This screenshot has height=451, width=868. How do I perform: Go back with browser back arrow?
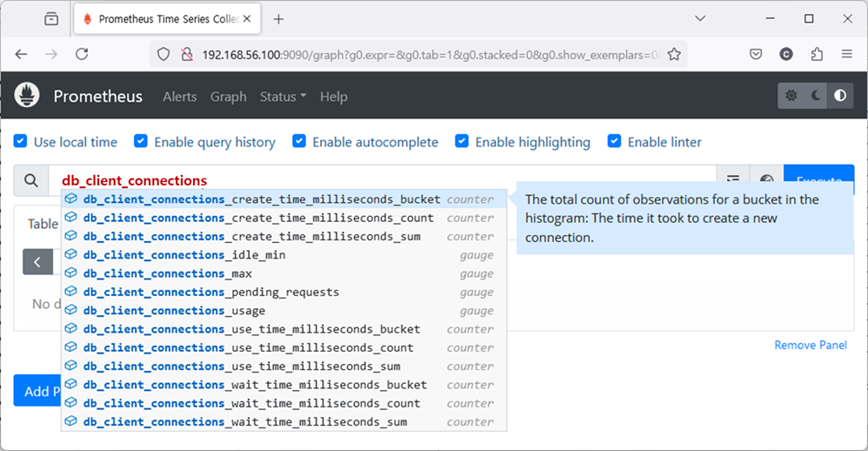click(21, 54)
